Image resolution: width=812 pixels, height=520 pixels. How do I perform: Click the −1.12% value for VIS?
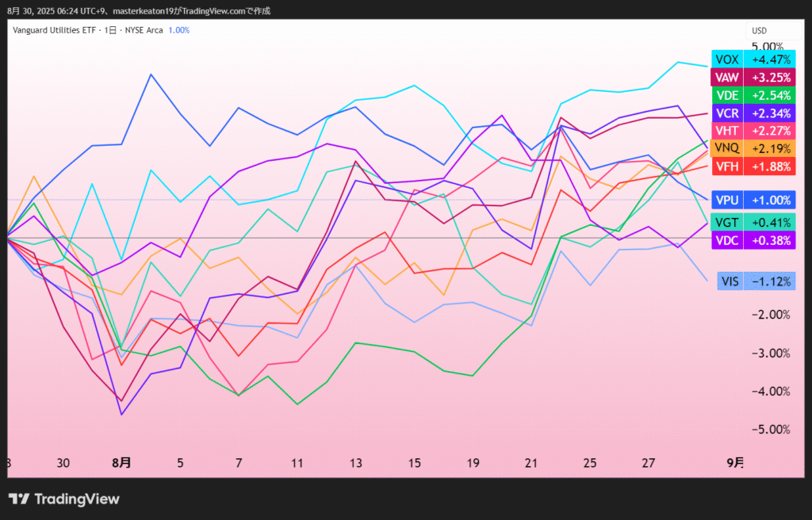coord(770,281)
